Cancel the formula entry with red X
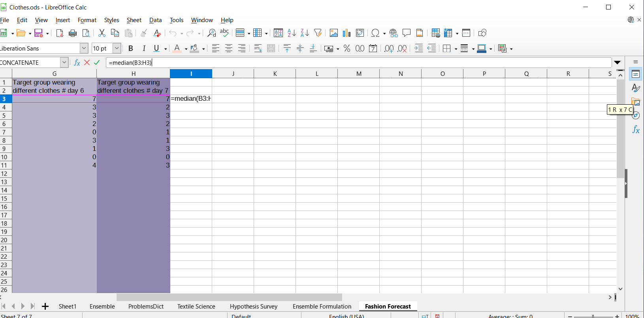The image size is (644, 318). coord(87,62)
